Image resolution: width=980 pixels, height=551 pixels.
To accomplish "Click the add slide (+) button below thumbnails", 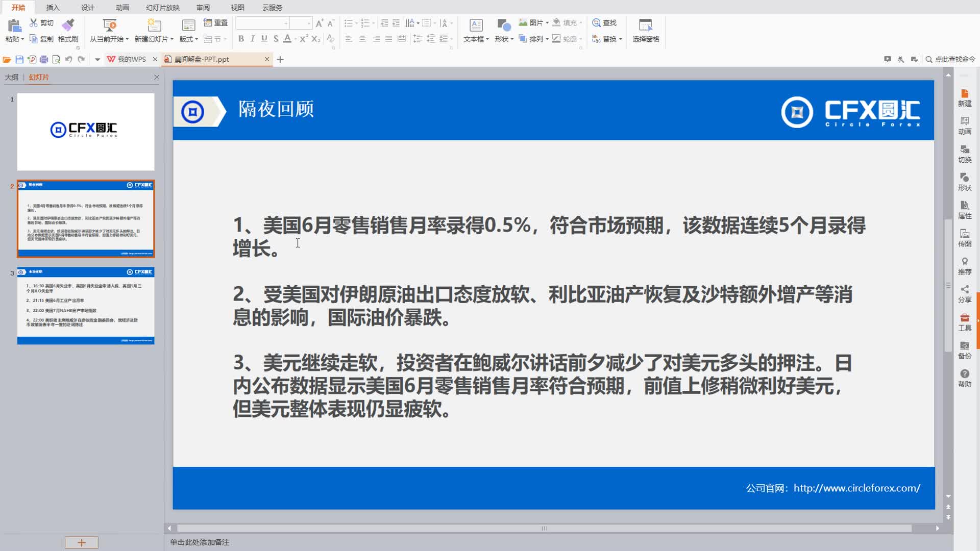I will [x=82, y=542].
